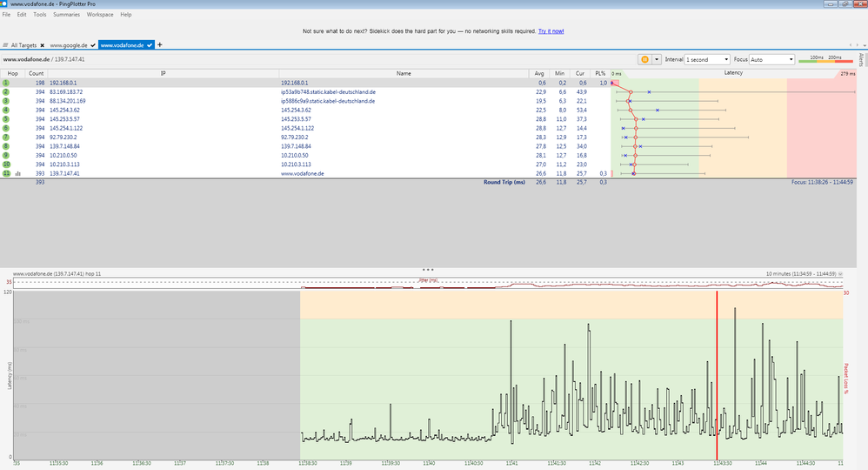
Task: Click the All Targets list icon
Action: 5,45
